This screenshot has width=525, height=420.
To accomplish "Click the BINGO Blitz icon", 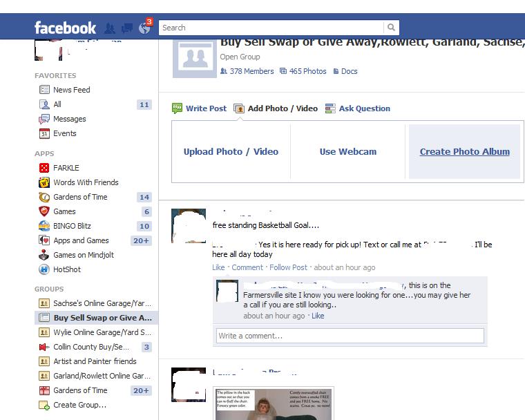I will coord(44,226).
